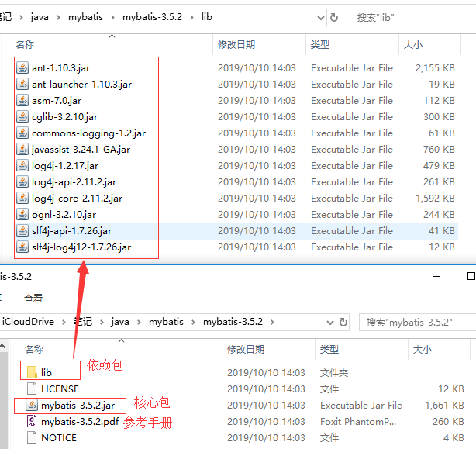The image size is (476, 449).
Task: Sort lib window by 修改日期 column
Action: [236, 45]
